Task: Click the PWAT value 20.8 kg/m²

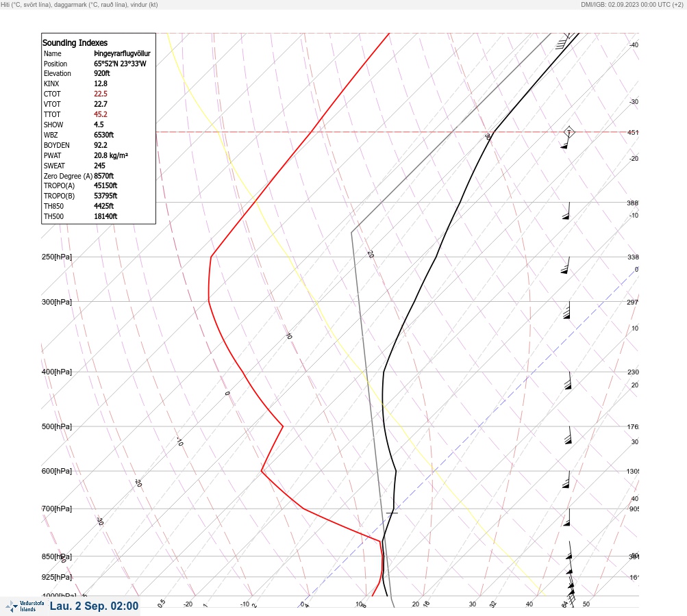Action: (x=111, y=155)
